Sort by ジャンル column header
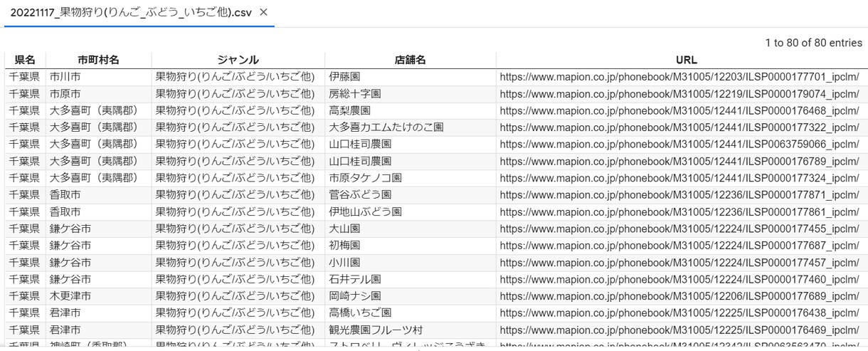This screenshot has width=868, height=351. (x=238, y=60)
